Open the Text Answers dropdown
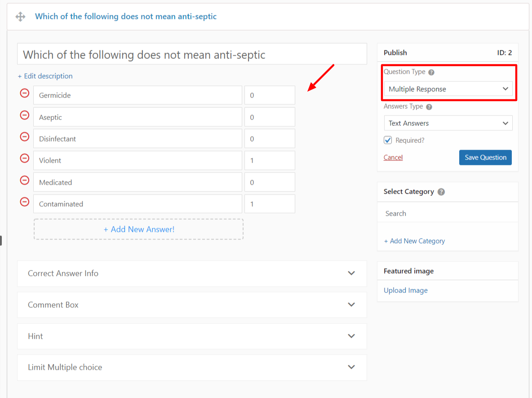 pos(448,123)
